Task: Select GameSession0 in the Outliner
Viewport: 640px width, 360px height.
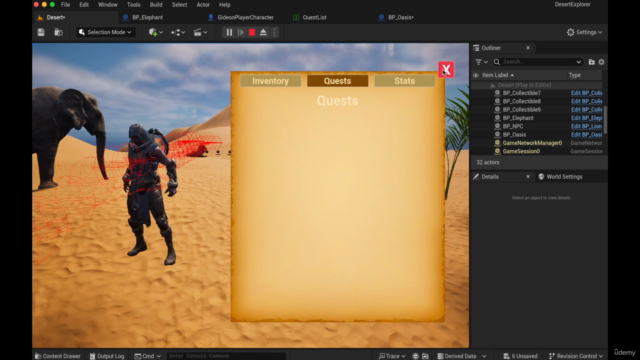Action: tap(521, 151)
